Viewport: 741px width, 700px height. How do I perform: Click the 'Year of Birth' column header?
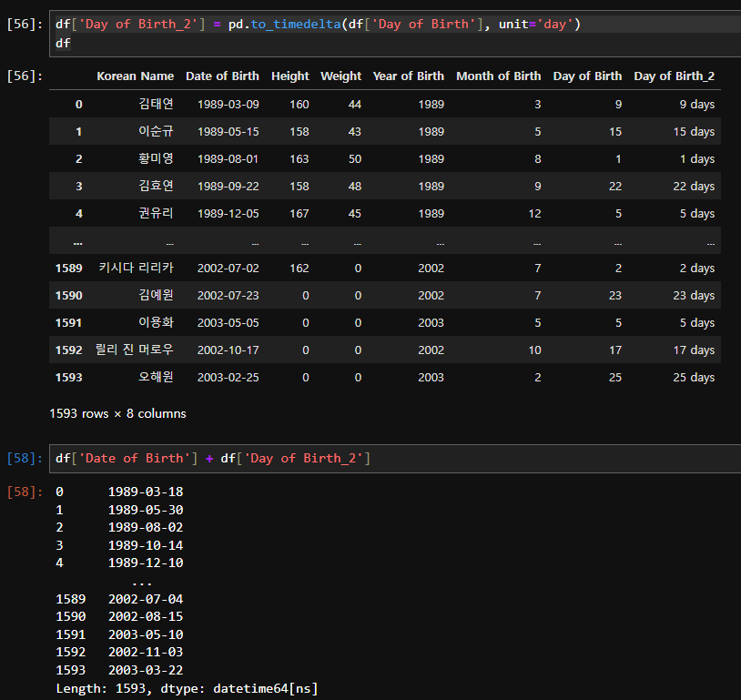click(x=409, y=76)
